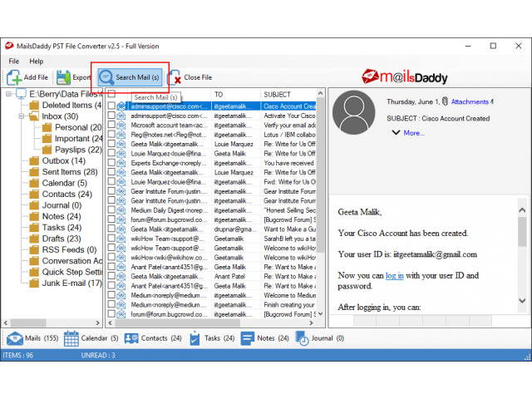Click scroll-right arrow of folder tree scrollbar
Viewport: 532px width, 399px height.
[x=98, y=323]
